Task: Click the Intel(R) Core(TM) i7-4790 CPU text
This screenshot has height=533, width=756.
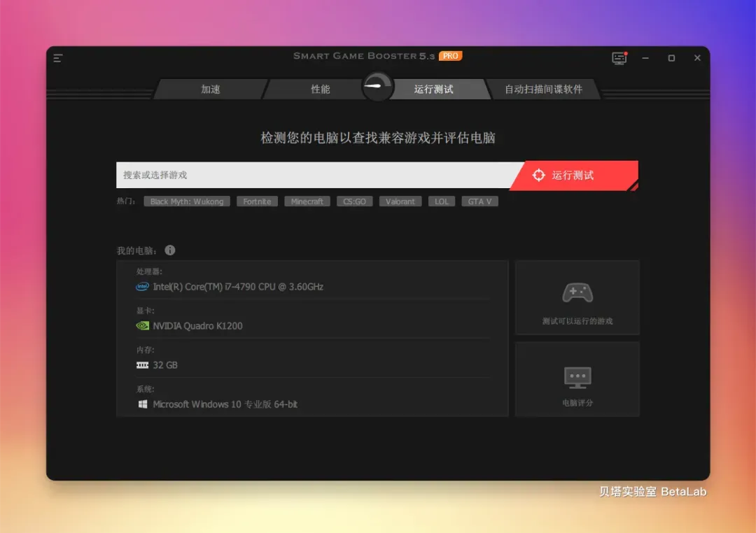Action: point(238,287)
